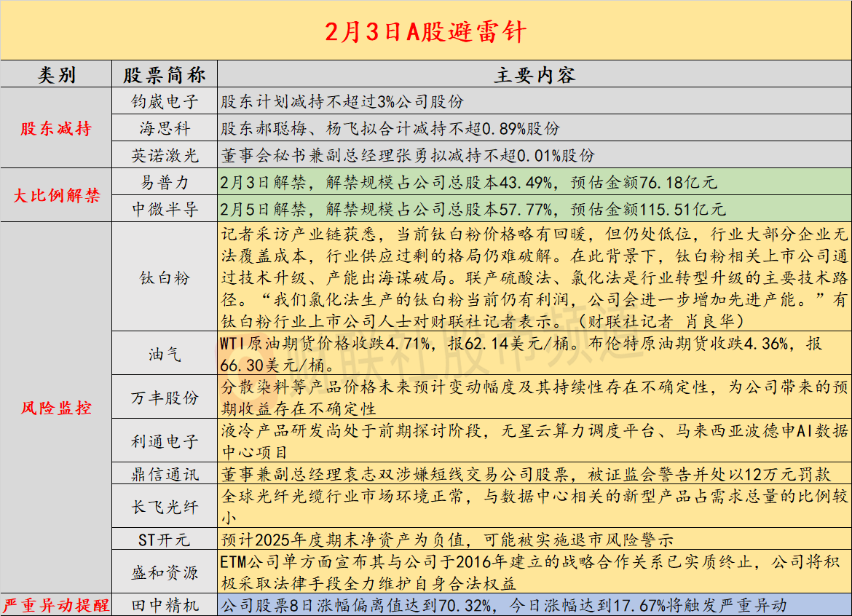Viewport: 852px width, 616px height.
Task: Select the 中微半导 stock cell
Action: click(165, 208)
